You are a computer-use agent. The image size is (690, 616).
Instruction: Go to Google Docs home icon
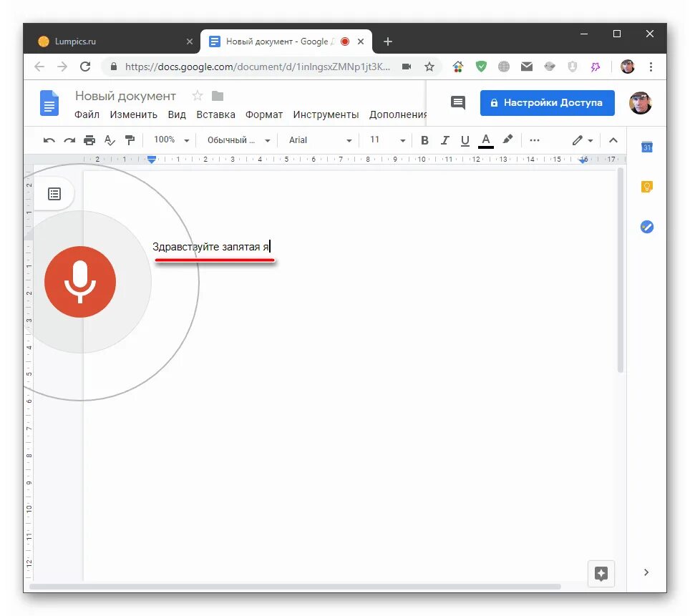coord(49,103)
